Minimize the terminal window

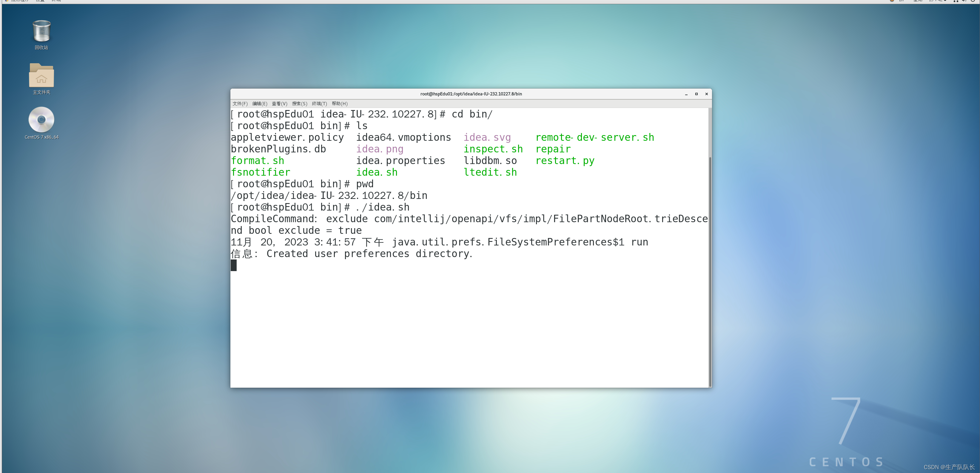pos(686,94)
